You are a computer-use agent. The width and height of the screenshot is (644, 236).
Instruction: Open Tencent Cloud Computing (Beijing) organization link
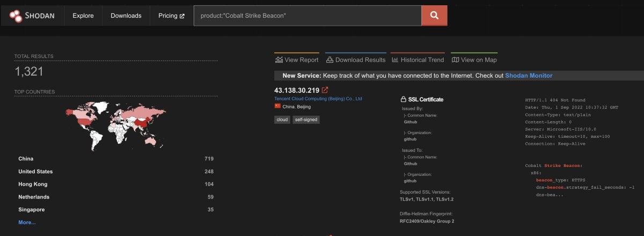(x=318, y=99)
